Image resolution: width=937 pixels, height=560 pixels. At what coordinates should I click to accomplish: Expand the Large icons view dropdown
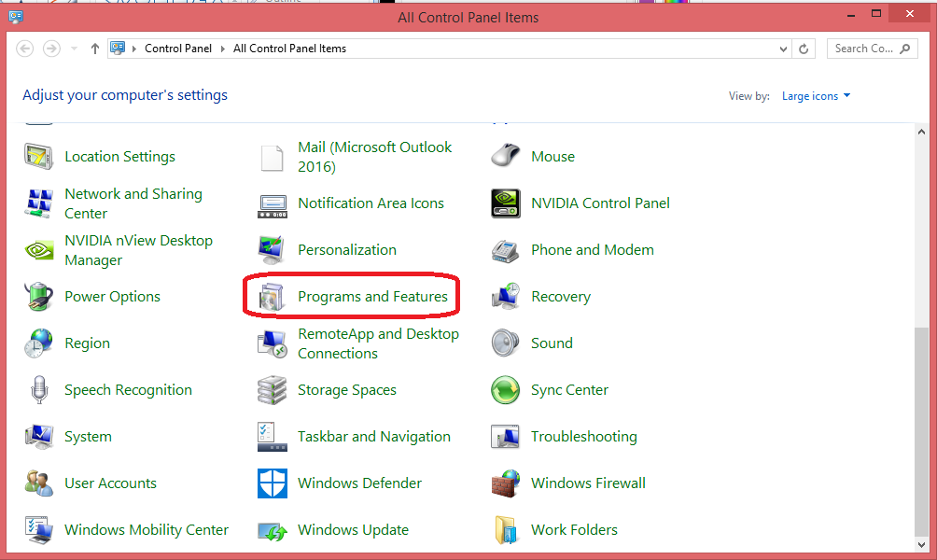pyautogui.click(x=817, y=96)
